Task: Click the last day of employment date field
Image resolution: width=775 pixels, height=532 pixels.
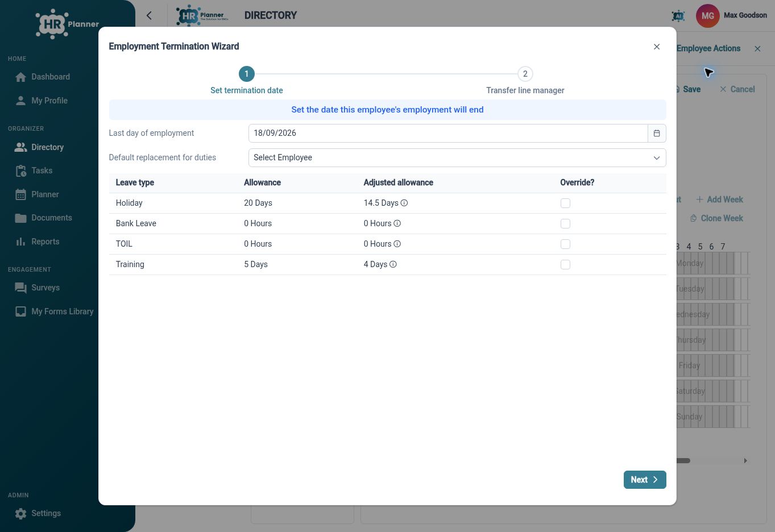Action: tap(448, 133)
